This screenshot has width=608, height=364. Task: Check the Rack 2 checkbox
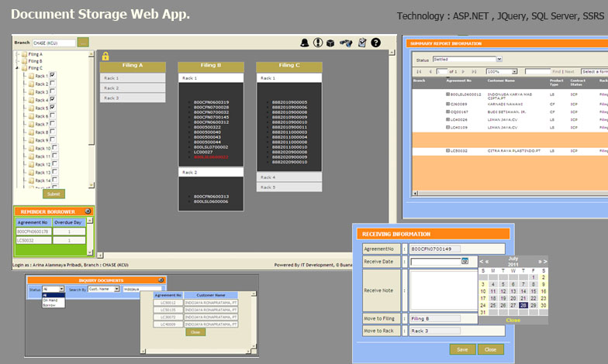click(x=53, y=83)
